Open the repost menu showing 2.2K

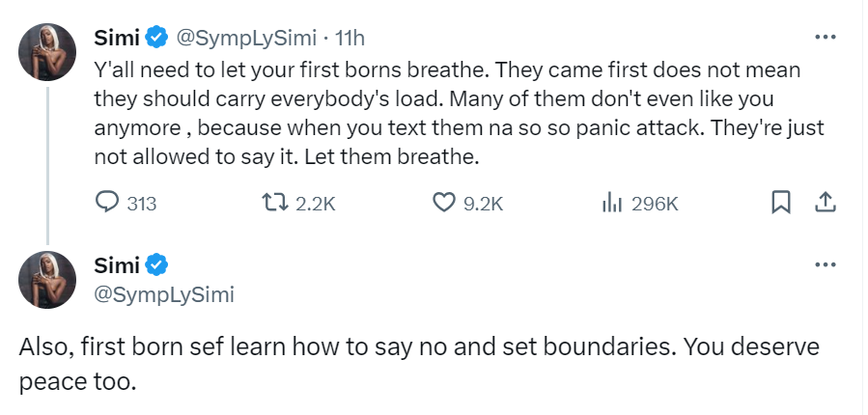coord(273,203)
